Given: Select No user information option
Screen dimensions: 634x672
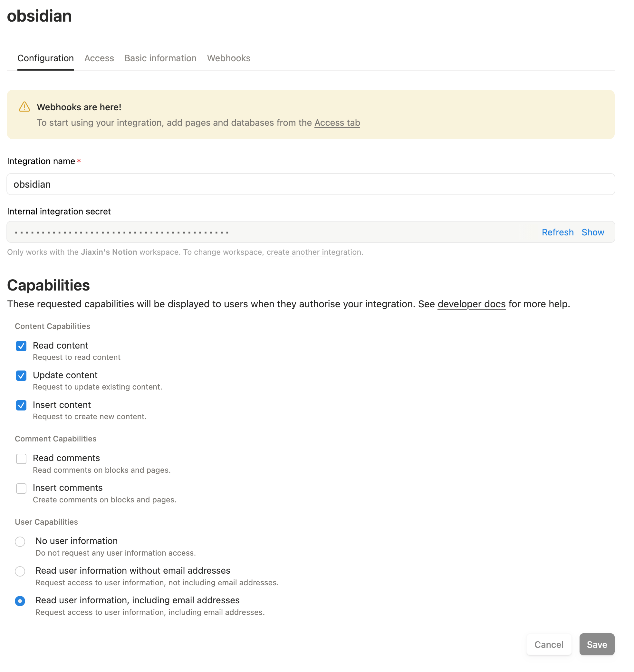Looking at the screenshot, I should click(x=20, y=541).
